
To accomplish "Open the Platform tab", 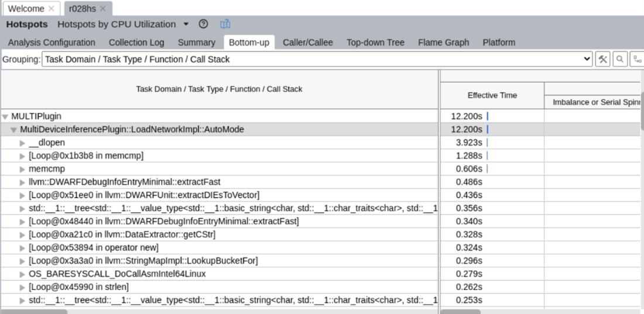I will [499, 42].
